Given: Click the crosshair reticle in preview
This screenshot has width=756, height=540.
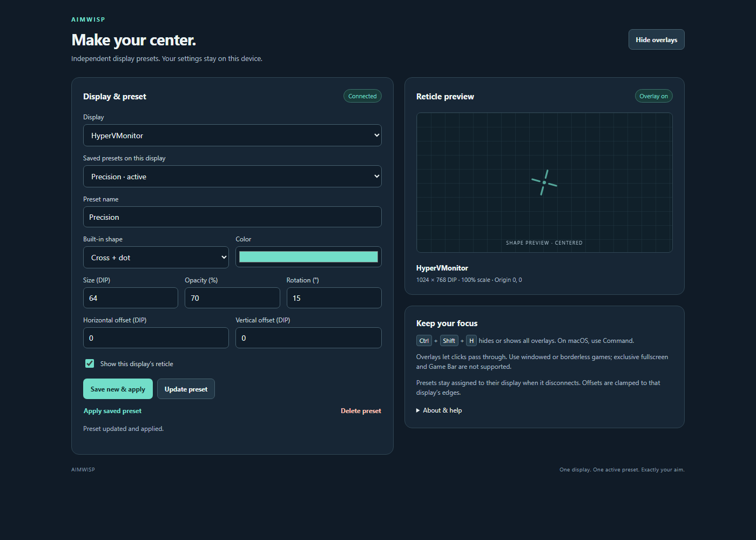Looking at the screenshot, I should 544,183.
